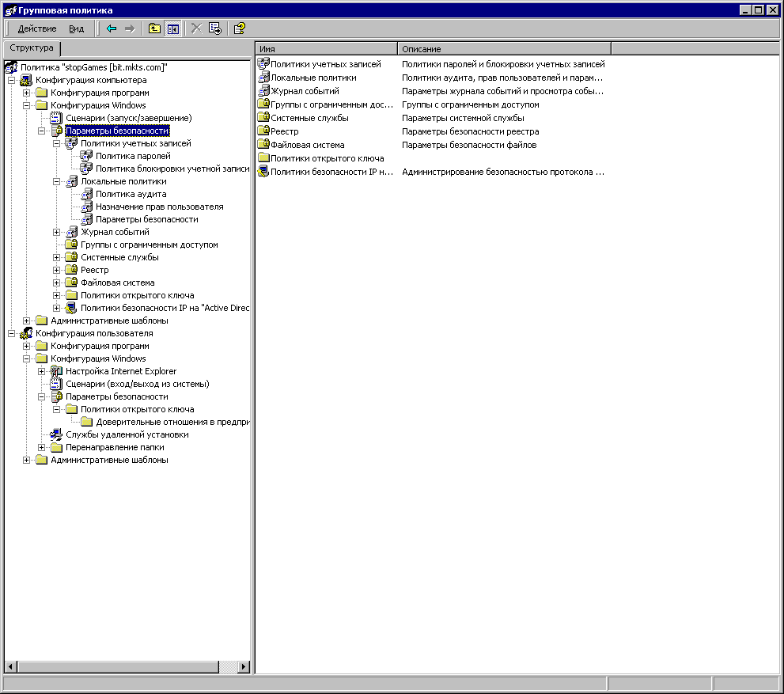This screenshot has height=694, width=784.
Task: Click the Export list toolbar icon
Action: pyautogui.click(x=215, y=29)
